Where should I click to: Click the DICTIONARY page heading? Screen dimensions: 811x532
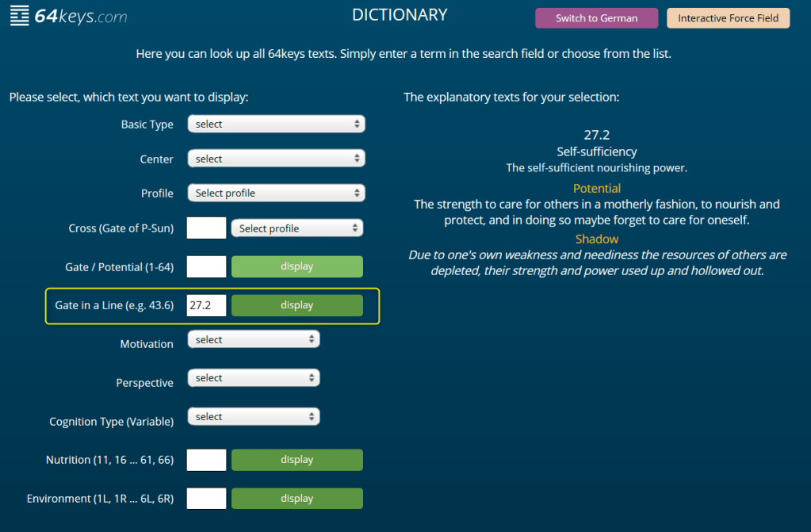[400, 15]
